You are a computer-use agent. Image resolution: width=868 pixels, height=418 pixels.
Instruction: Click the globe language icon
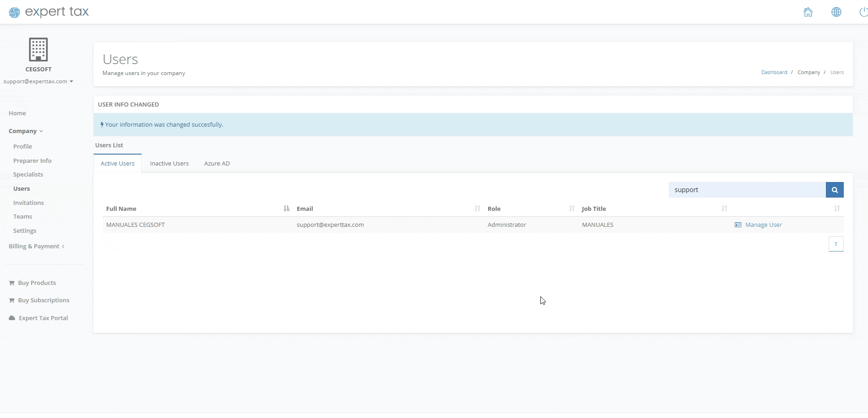click(x=836, y=12)
